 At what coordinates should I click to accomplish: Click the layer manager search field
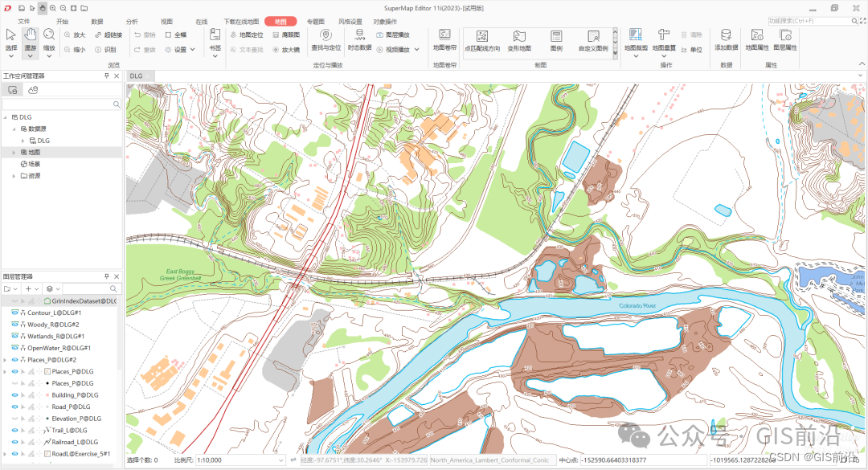pos(92,289)
